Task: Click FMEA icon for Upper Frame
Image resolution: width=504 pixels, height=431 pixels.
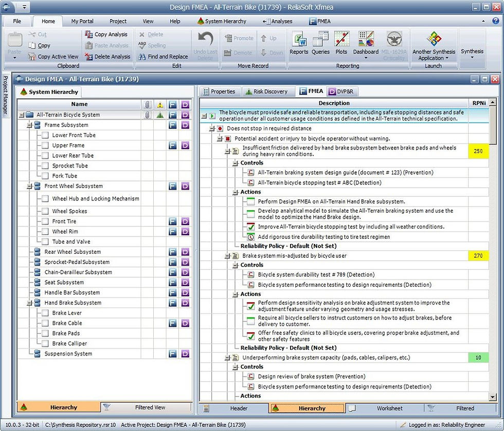Action: pos(173,145)
